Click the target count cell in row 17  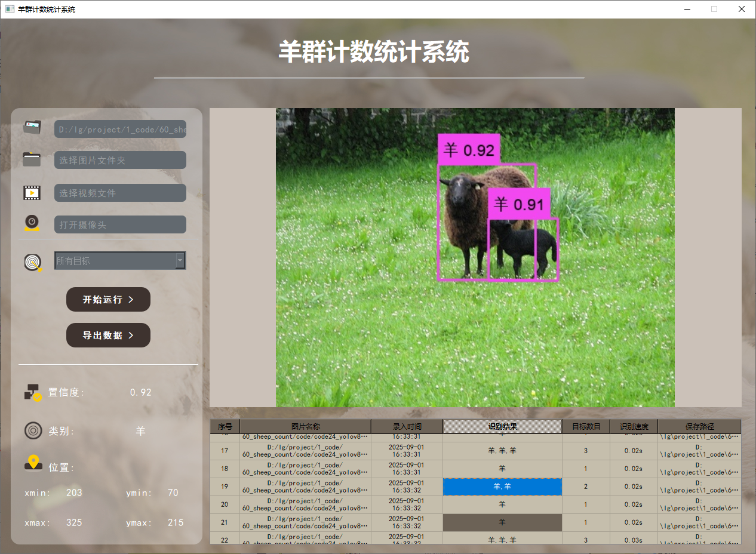586,451
